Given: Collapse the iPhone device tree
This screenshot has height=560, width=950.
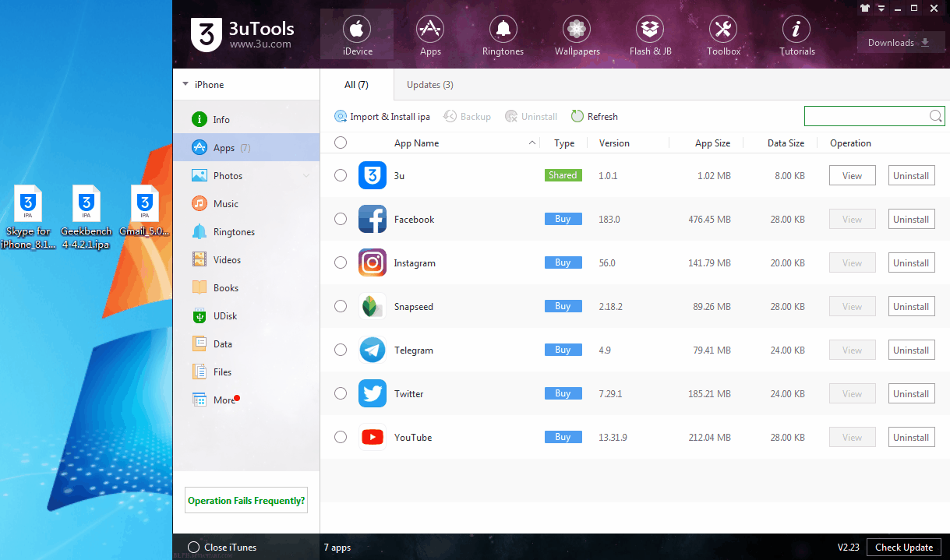Looking at the screenshot, I should (x=185, y=84).
